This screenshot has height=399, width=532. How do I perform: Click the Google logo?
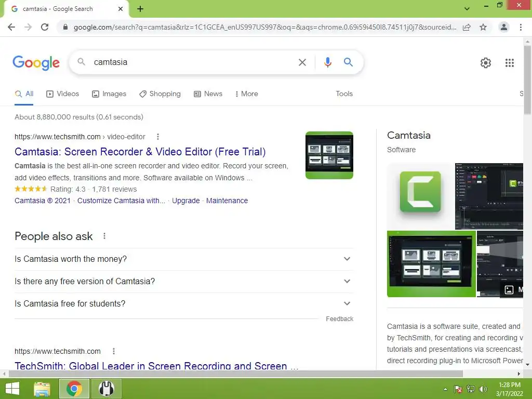[36, 63]
